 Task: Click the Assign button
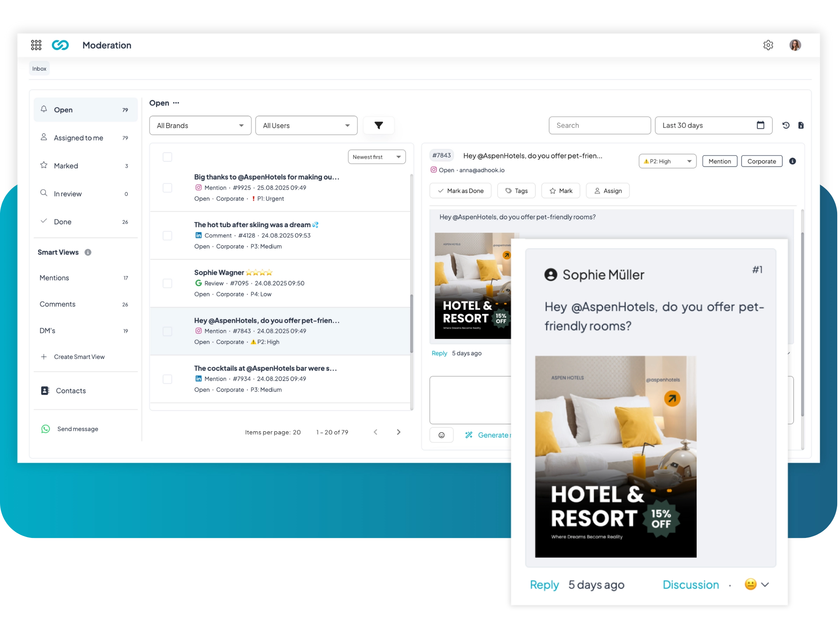coord(608,191)
